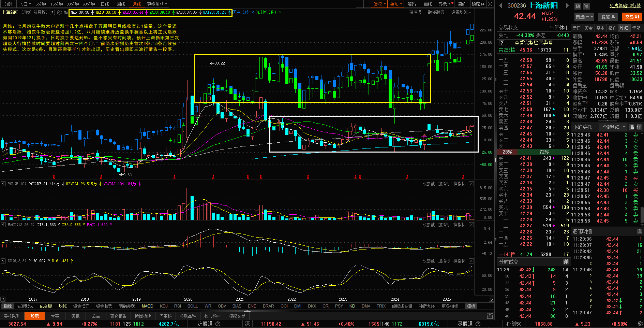Screen dimensions: 644x328
Task: Toggle 融资融券 overlay on chart
Action: pyautogui.click(x=436, y=12)
